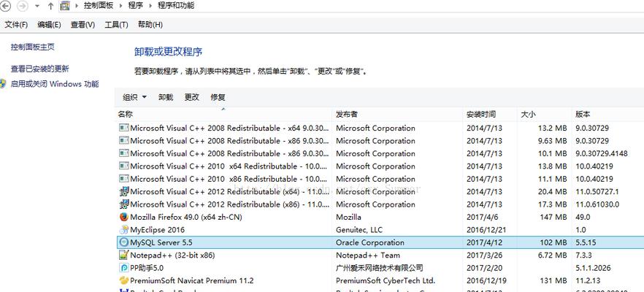
Task: Open the 文件(F) menu
Action: pos(16,25)
